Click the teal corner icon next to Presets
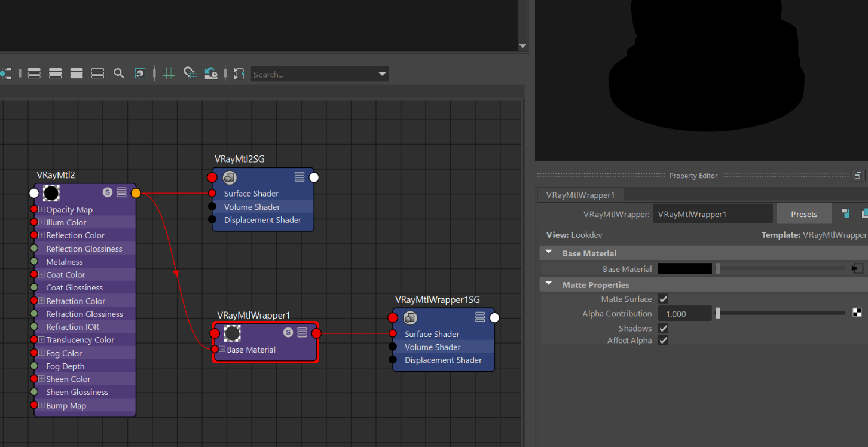868x447 pixels. pos(845,213)
